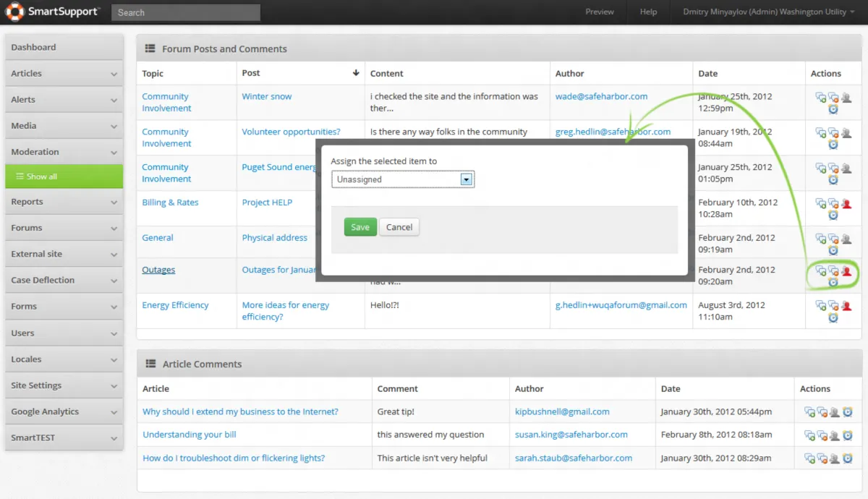Click the alarm clock icon for Project HELP
Viewport: 868px width, 499px height.
tap(833, 216)
